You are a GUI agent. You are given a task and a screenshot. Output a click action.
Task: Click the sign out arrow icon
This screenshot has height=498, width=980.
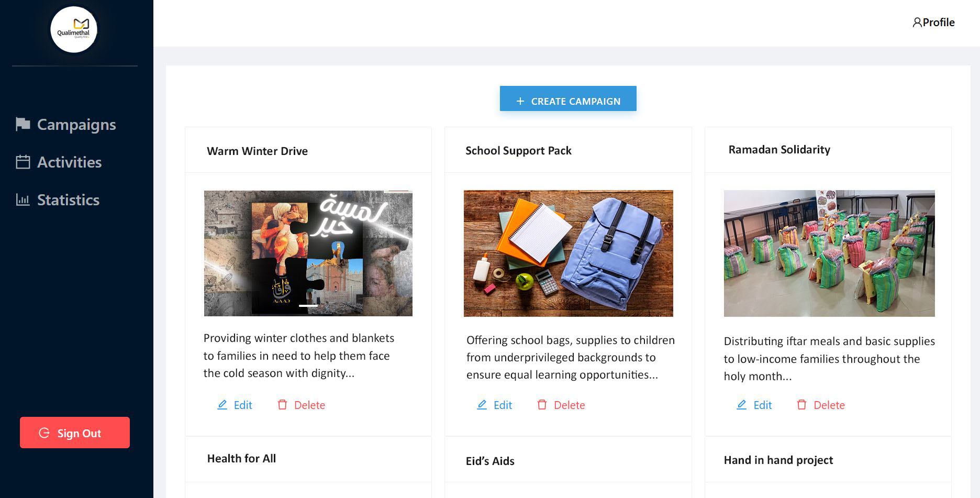tap(44, 433)
